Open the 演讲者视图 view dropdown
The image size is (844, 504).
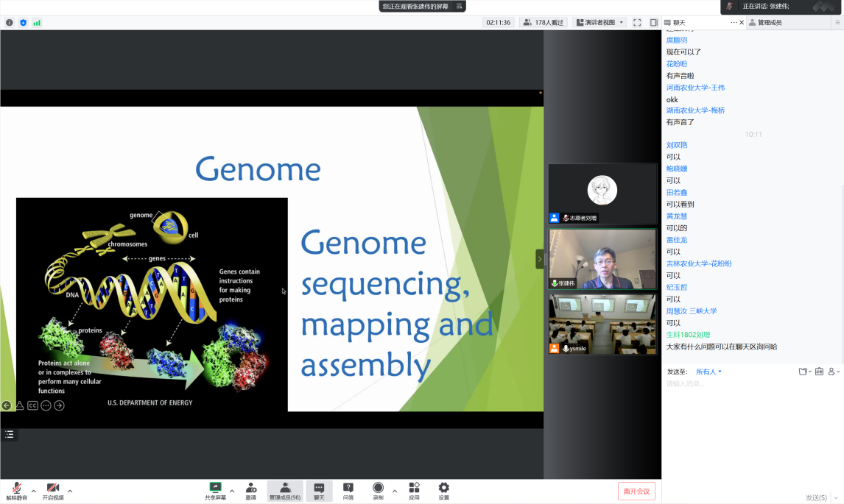coord(599,23)
